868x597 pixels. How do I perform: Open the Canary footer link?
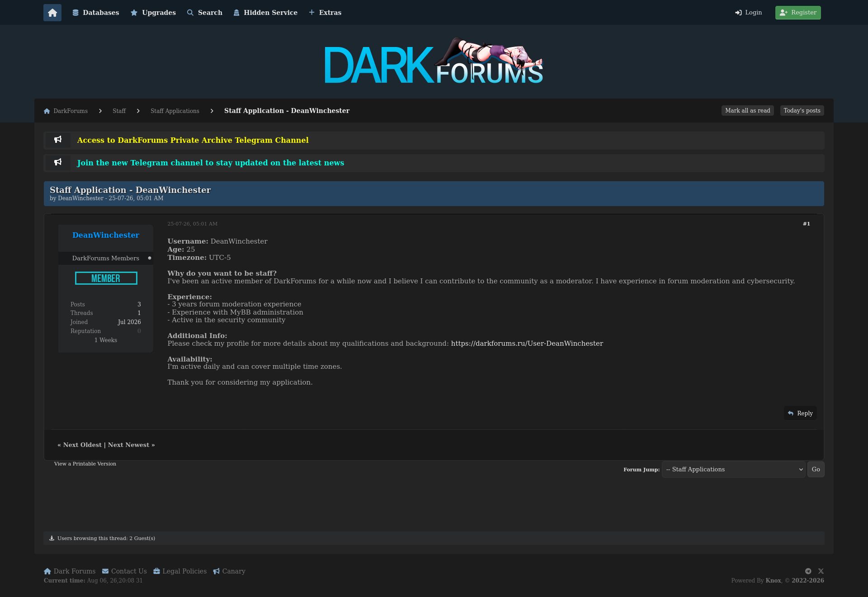pyautogui.click(x=229, y=571)
